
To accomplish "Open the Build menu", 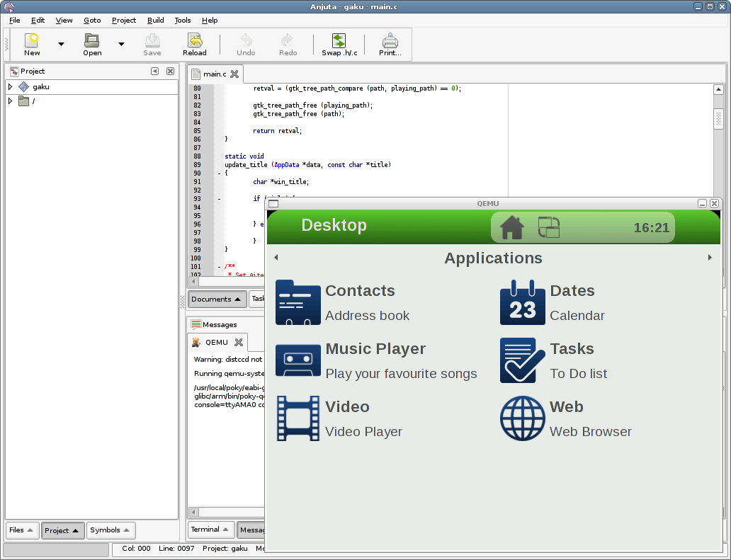I will click(x=155, y=21).
